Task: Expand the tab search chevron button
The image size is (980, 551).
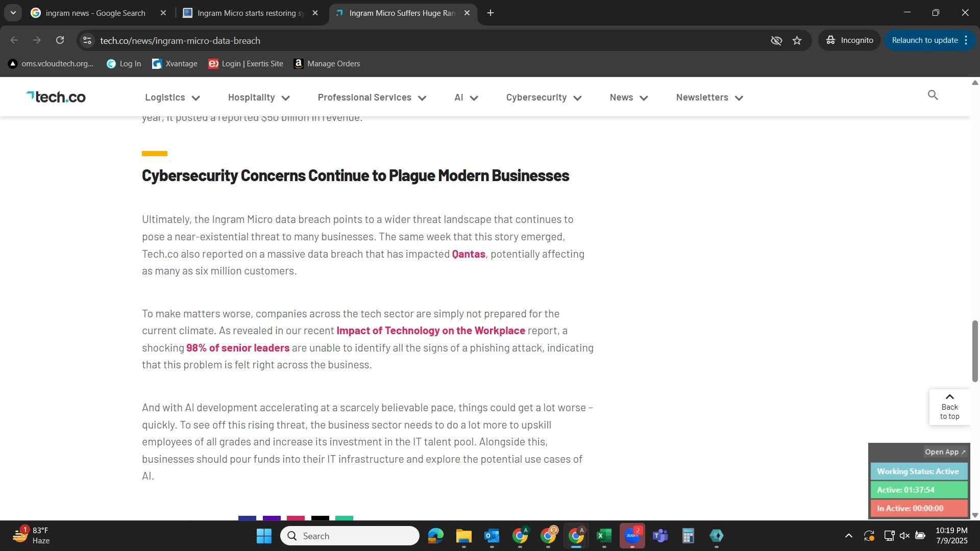Action: pyautogui.click(x=13, y=13)
